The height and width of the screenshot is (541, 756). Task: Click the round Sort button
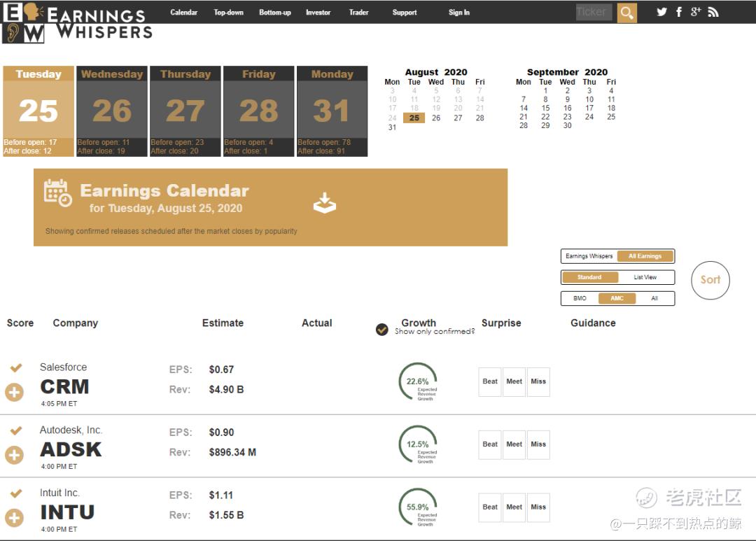point(710,280)
